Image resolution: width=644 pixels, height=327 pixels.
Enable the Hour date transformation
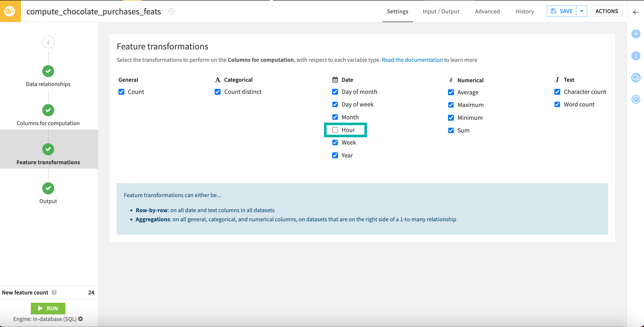pos(335,130)
